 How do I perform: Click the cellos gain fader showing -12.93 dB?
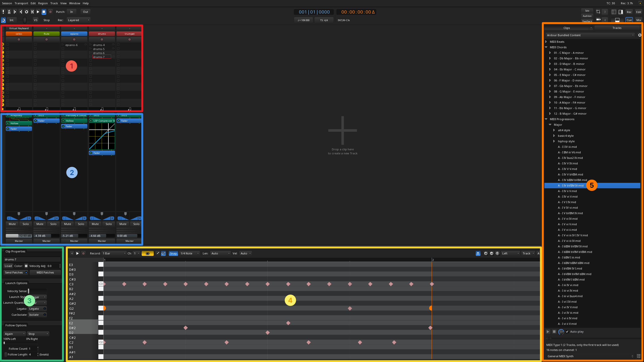pyautogui.click(x=19, y=236)
